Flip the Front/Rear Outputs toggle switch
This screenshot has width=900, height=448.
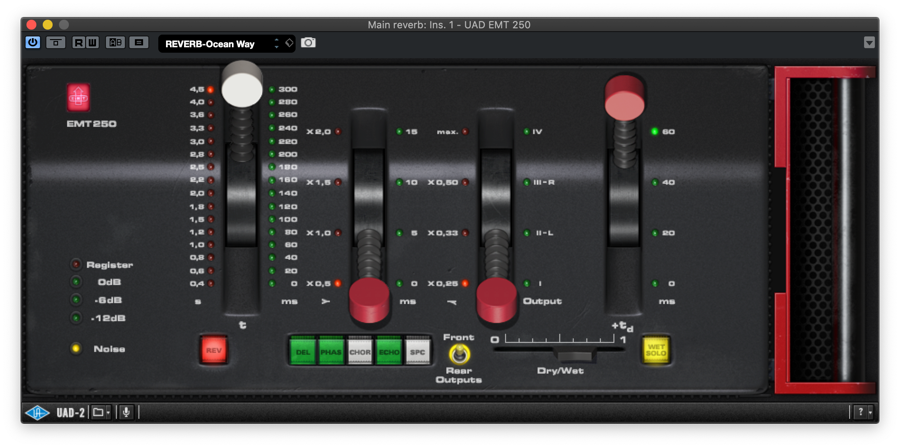click(459, 355)
